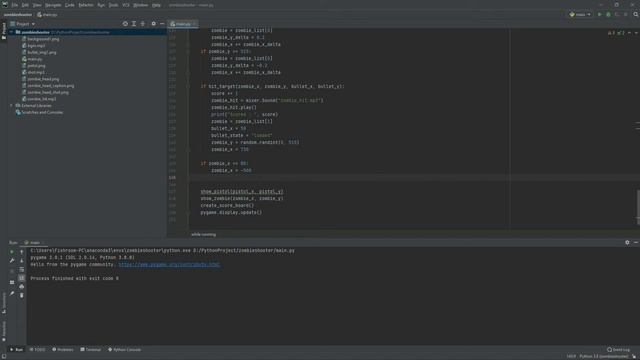
Task: Open the Code menu
Action: (70, 5)
